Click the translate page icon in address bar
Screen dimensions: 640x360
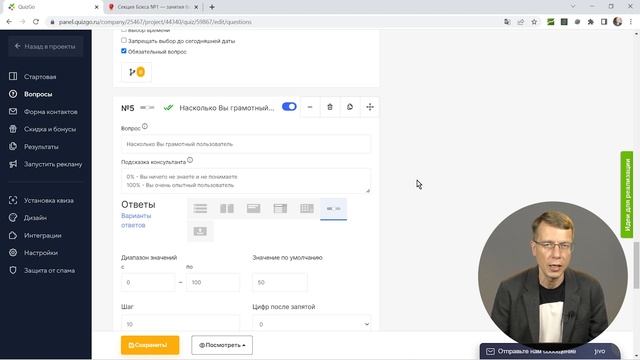(x=507, y=22)
